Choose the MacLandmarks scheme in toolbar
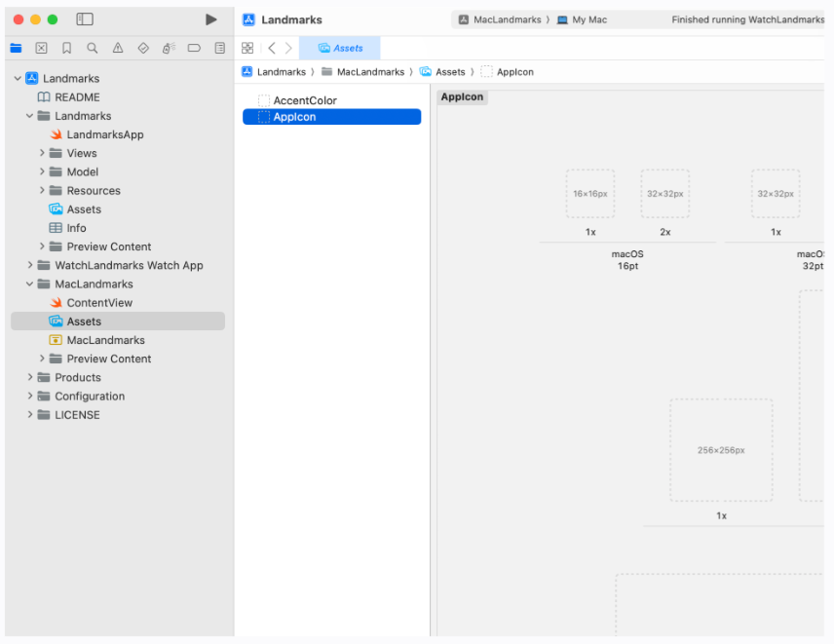834x644 pixels. point(500,19)
